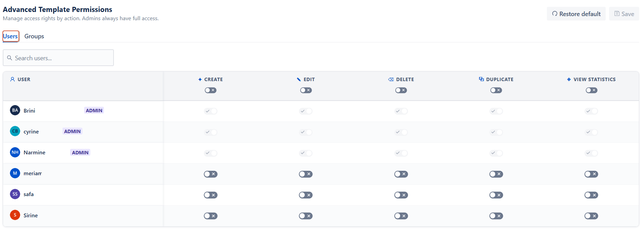Enable Edit permission for safa
644x231 pixels.
pos(306,195)
